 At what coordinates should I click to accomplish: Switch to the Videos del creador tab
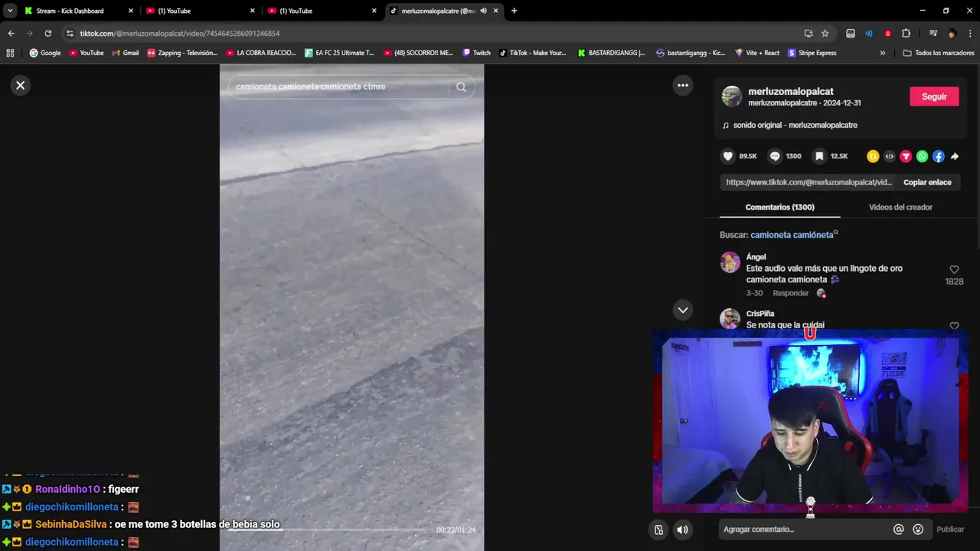900,207
